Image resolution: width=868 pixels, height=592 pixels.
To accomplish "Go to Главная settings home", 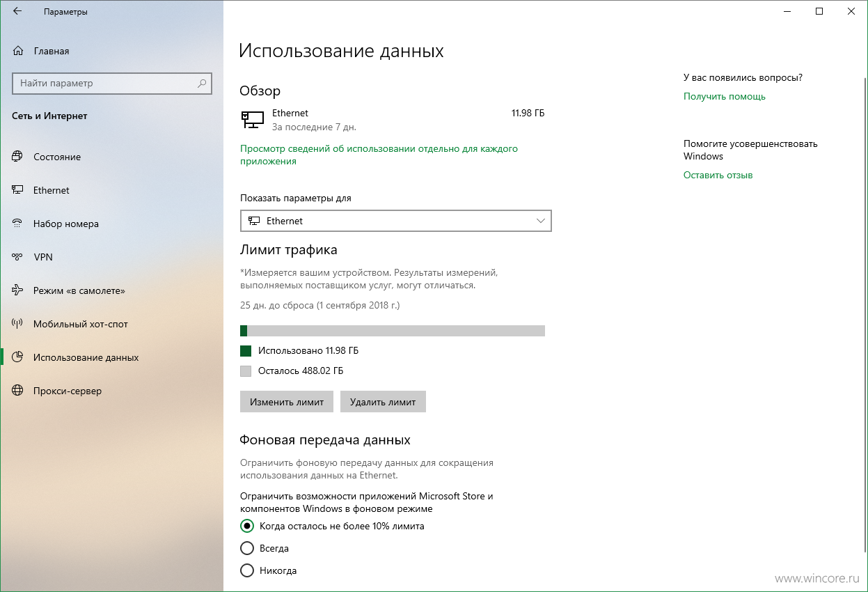I will [111, 51].
